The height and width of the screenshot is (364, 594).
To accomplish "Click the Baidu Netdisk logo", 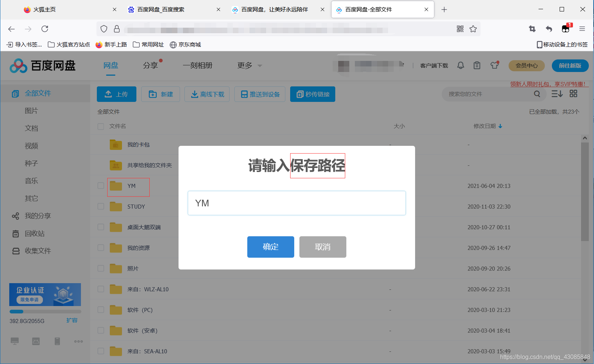I will pyautogui.click(x=43, y=66).
